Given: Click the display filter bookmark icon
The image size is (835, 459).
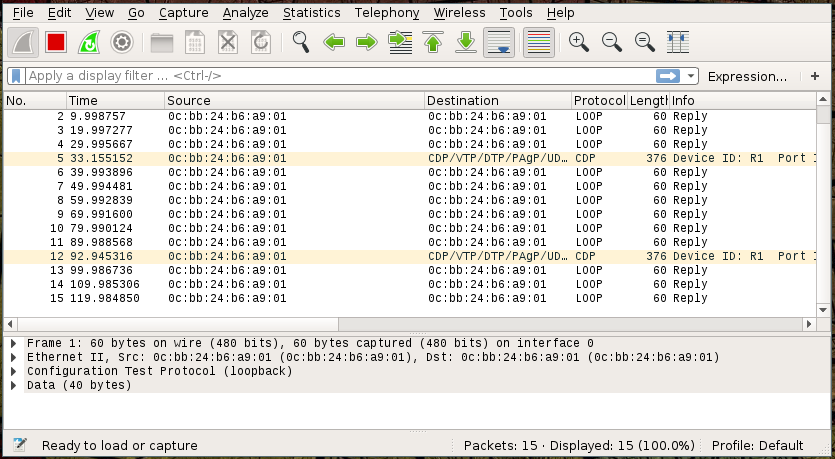Looking at the screenshot, I should click(x=16, y=76).
